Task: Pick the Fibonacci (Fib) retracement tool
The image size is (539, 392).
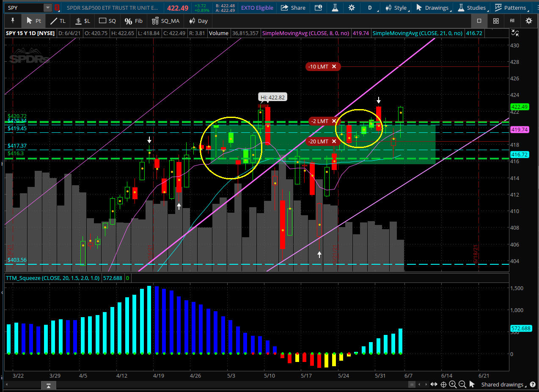Action: click(x=133, y=21)
